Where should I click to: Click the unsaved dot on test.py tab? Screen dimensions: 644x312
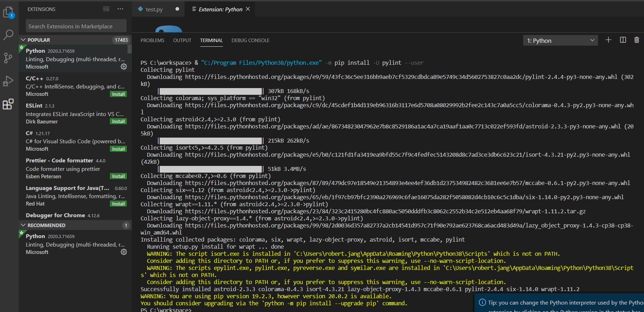click(177, 9)
